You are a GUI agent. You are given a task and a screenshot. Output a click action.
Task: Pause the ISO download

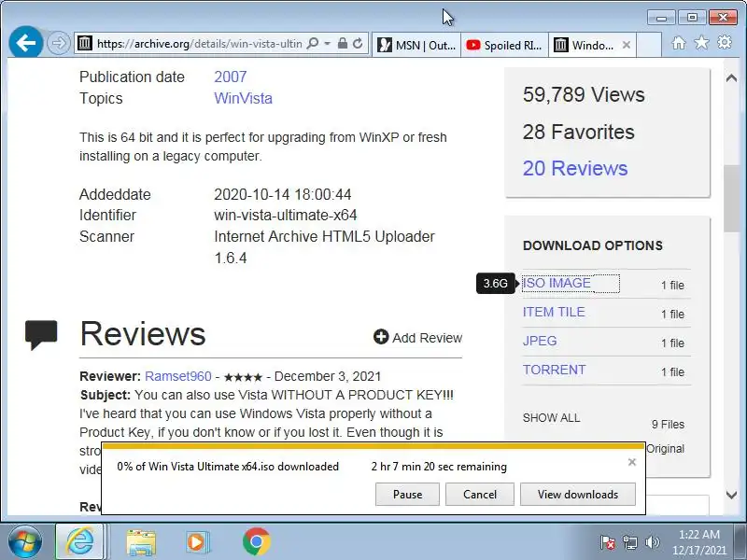[407, 495]
